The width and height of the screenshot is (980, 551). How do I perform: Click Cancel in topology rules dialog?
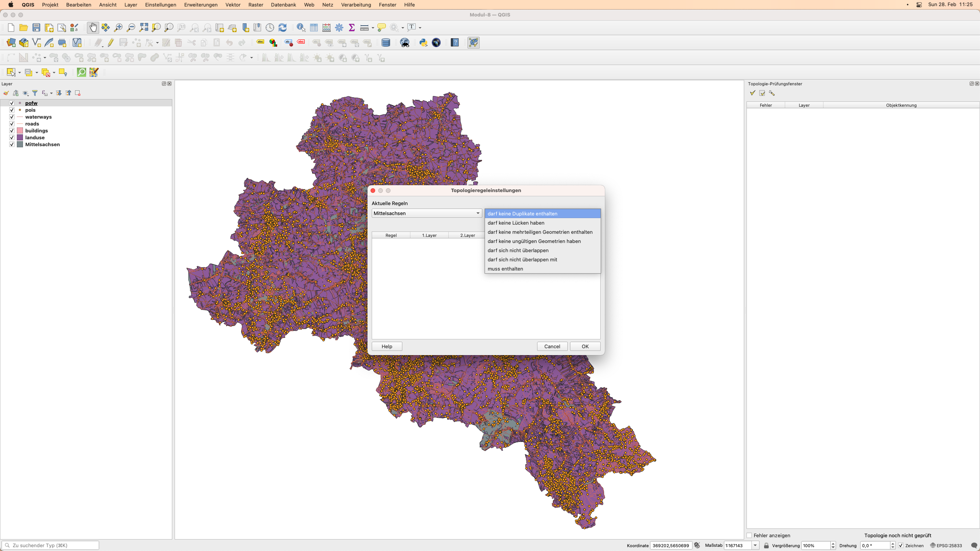pos(552,346)
